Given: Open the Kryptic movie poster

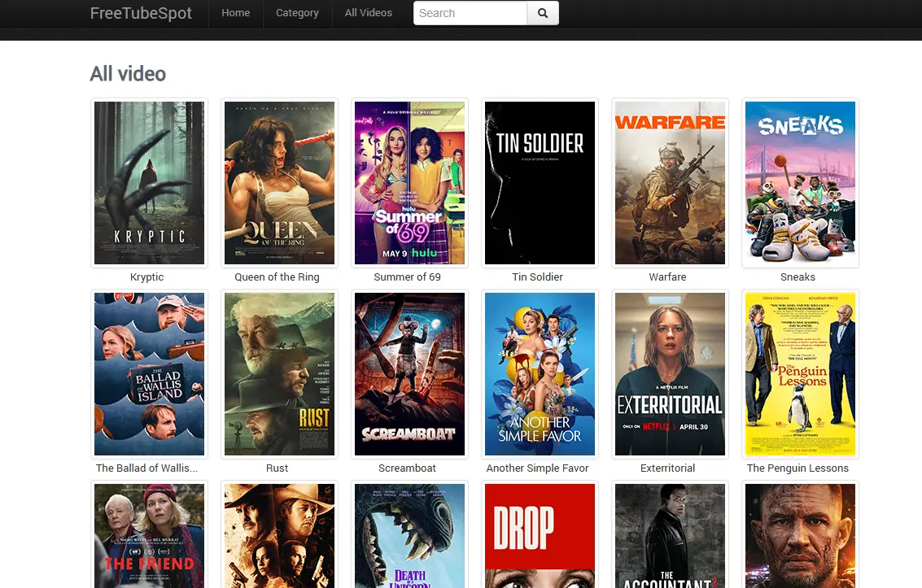Looking at the screenshot, I should 150,183.
